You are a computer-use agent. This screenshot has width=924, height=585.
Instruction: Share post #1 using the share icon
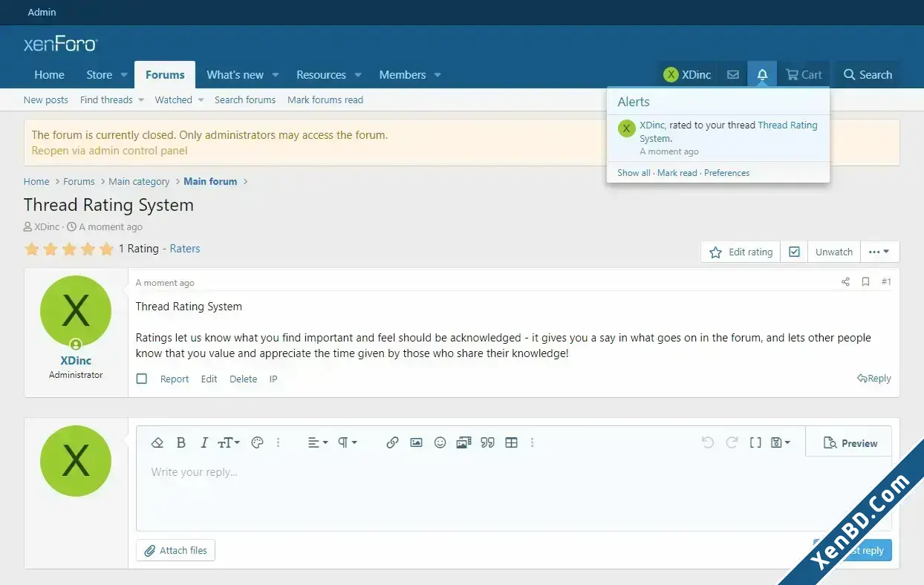tap(845, 282)
